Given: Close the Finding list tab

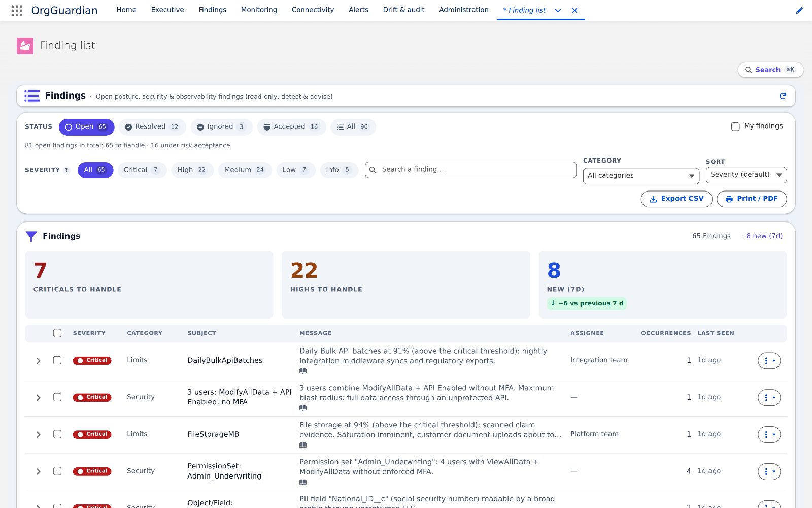Looking at the screenshot, I should tap(574, 10).
